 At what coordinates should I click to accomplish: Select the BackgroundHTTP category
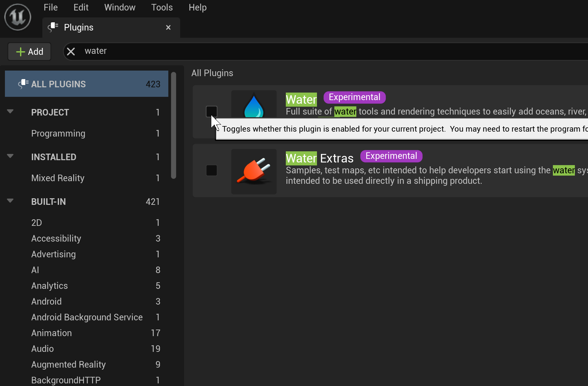(x=87, y=380)
